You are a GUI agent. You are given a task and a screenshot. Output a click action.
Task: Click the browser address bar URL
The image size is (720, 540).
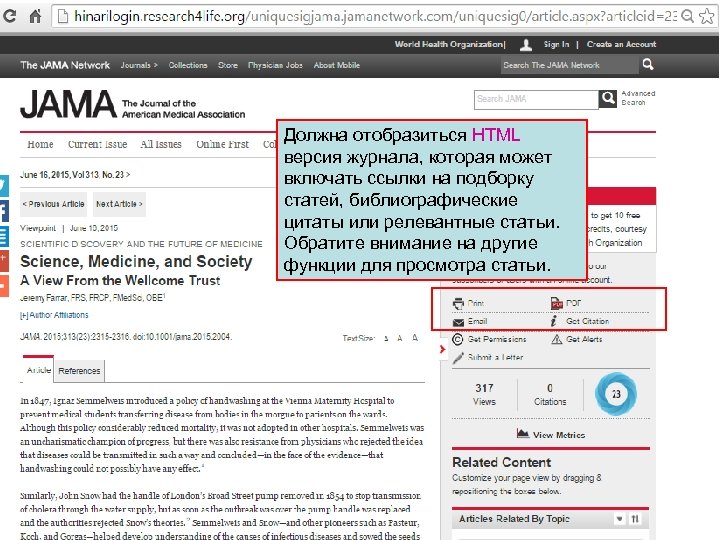376,17
